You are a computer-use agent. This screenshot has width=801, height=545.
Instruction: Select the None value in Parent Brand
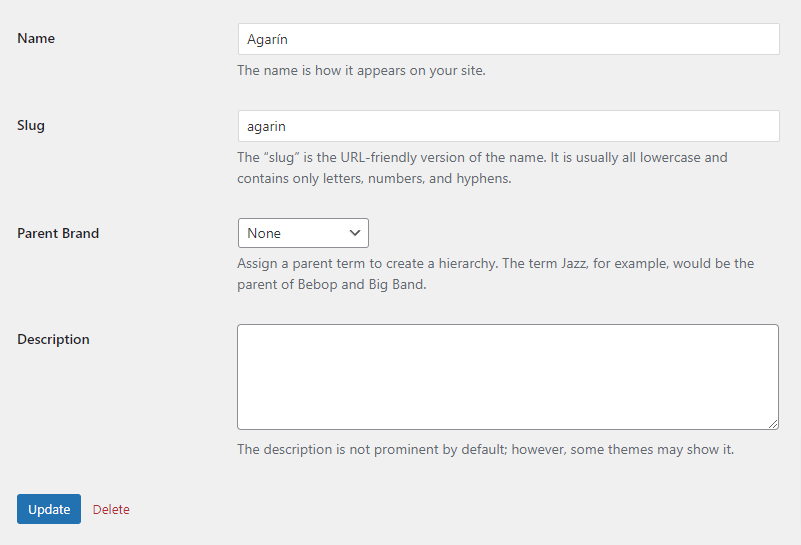264,233
